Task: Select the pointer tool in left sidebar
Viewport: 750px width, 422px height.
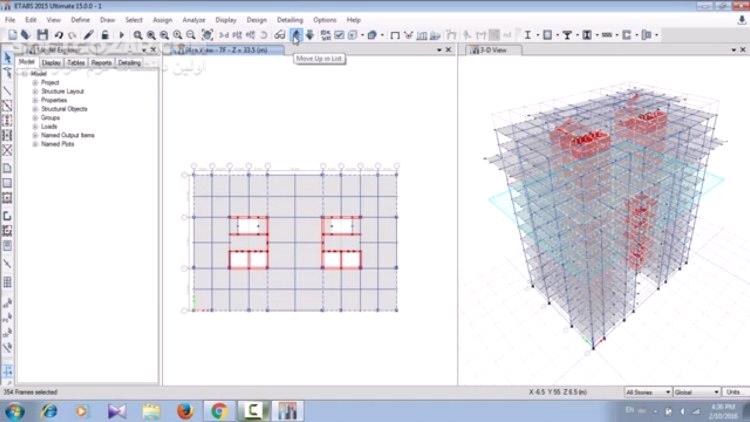Action: coord(7,58)
